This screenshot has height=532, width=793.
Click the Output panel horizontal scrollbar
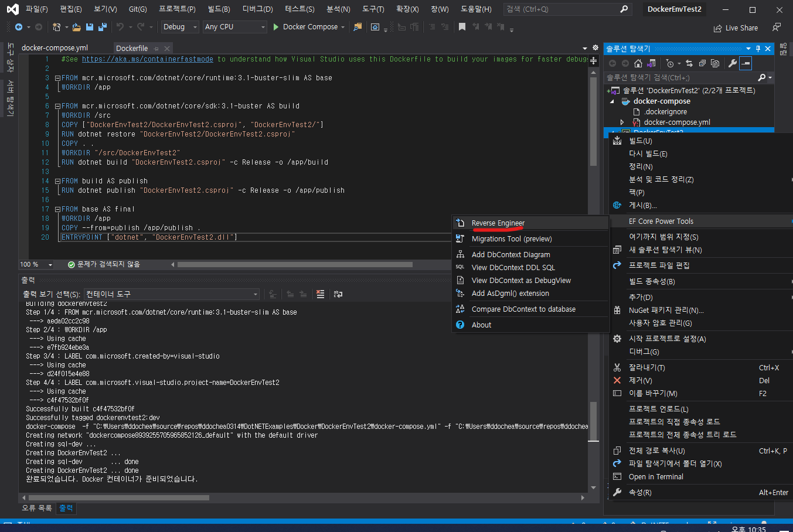coord(119,498)
